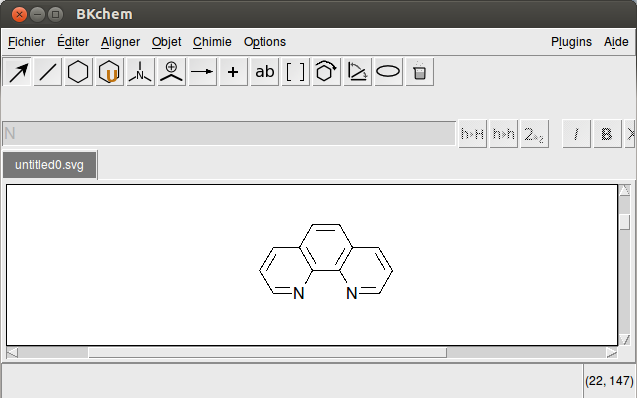637x398 pixels.
Task: Open the Plugins menu
Action: pyautogui.click(x=571, y=42)
